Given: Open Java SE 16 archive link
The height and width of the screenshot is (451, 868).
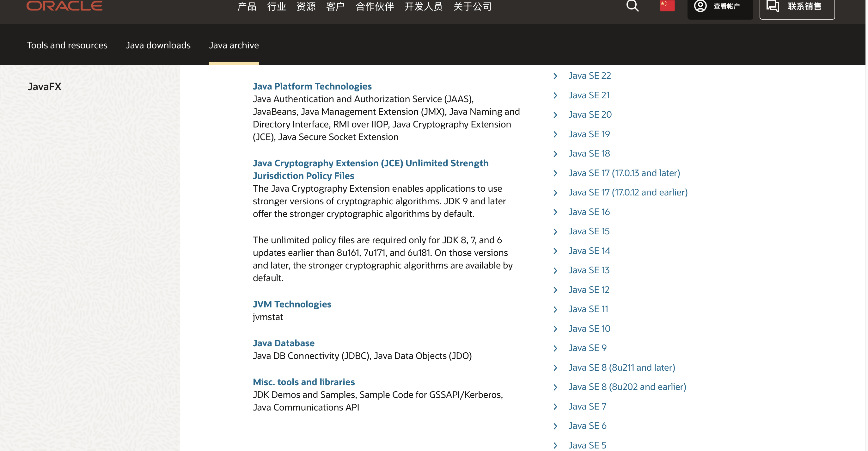Looking at the screenshot, I should coord(589,212).
